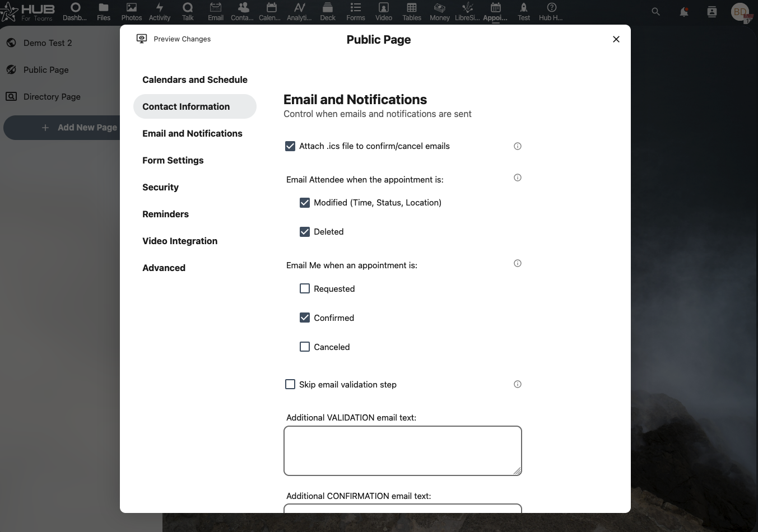Open the Calendar app icon

click(x=271, y=11)
